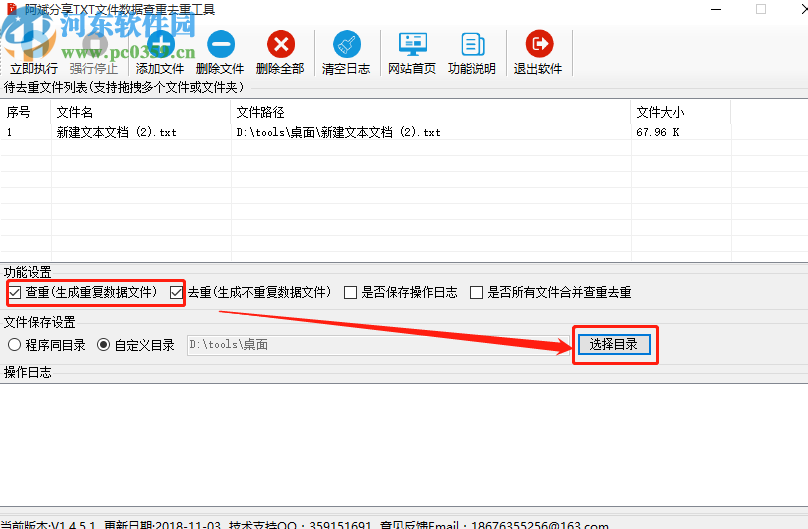This screenshot has width=808, height=529.
Task: Add a file with 添加文件
Action: coord(160,54)
